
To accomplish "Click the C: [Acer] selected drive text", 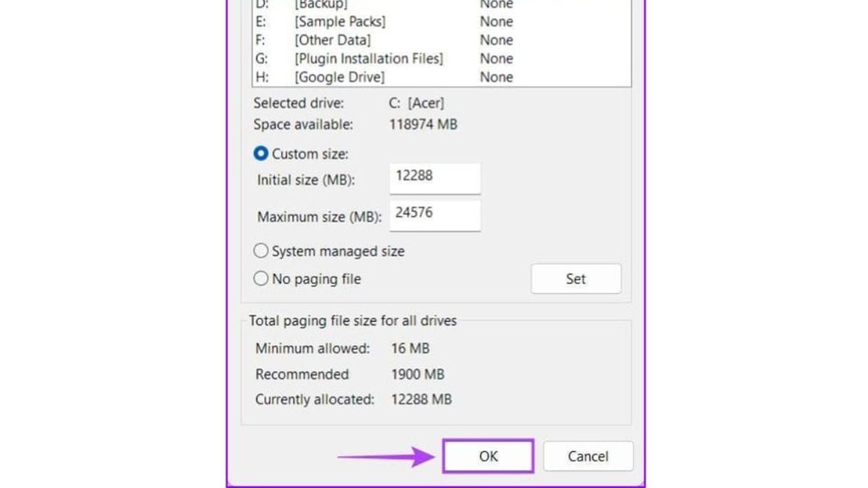I will coord(417,103).
